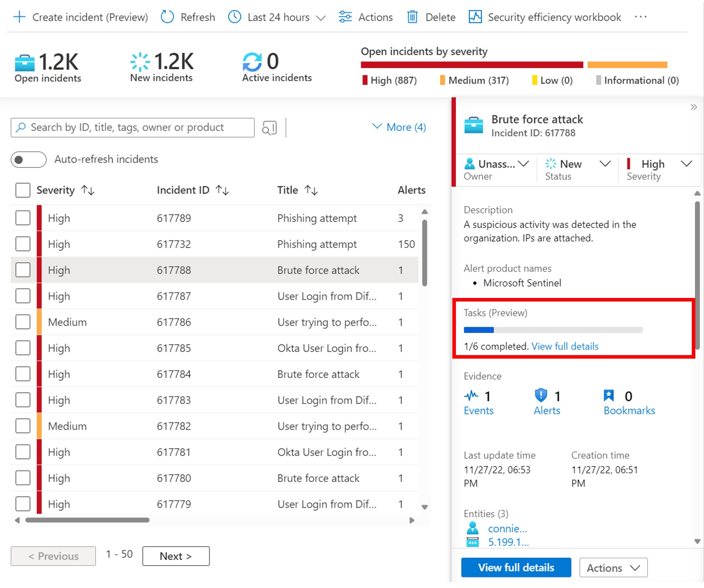Check the box for incident 617789
The height and width of the screenshot is (588, 704).
pyautogui.click(x=23, y=218)
